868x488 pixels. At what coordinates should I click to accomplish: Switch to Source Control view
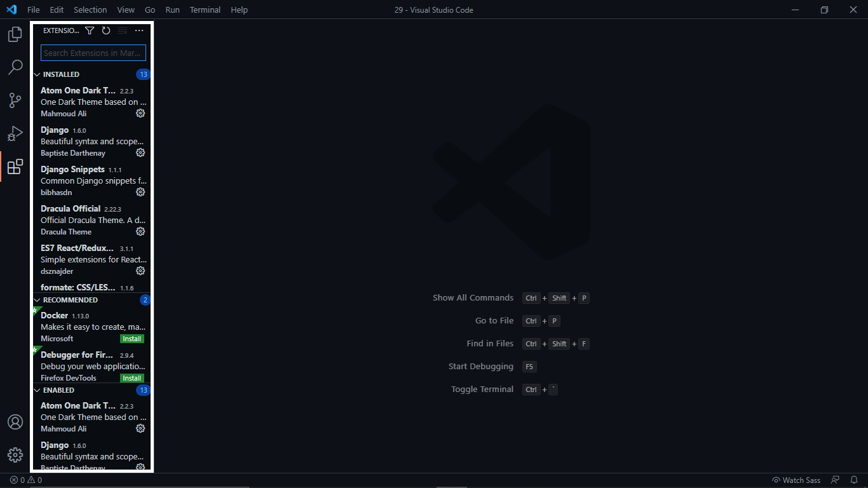point(15,100)
